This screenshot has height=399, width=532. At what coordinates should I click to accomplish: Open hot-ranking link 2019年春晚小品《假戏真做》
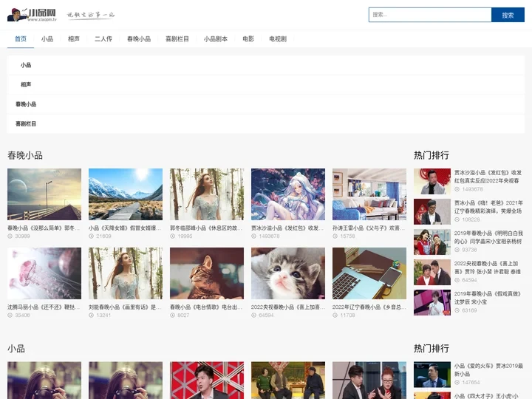tap(488, 298)
